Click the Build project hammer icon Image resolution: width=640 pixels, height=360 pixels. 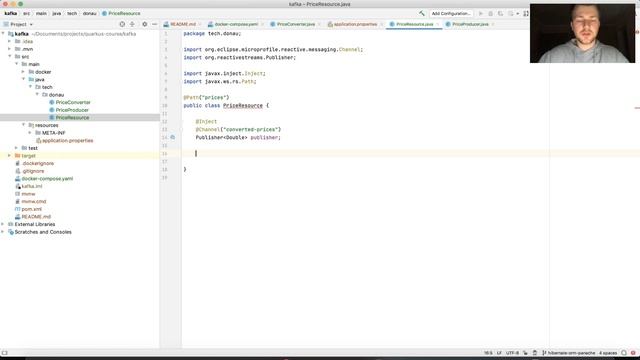tap(422, 13)
